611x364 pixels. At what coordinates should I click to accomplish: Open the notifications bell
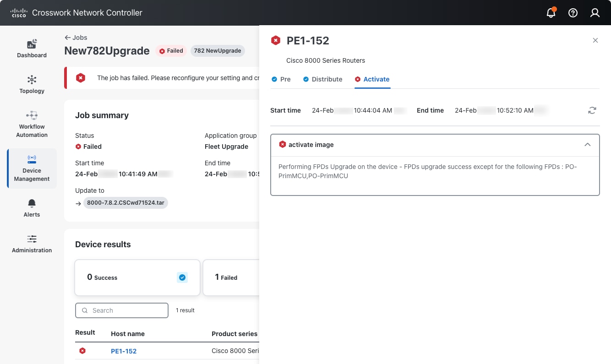coord(551,13)
